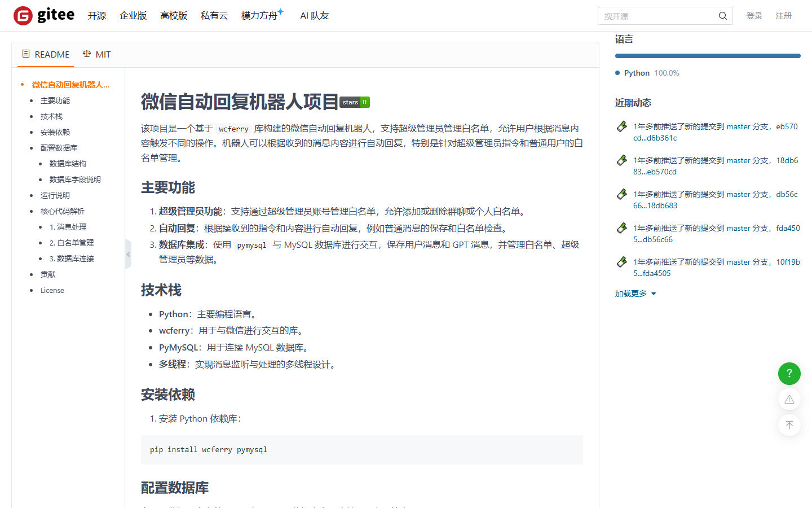Viewport: 812px width, 508px height.
Task: Click the sparkle icon on 模力方舟
Action: 280,11
